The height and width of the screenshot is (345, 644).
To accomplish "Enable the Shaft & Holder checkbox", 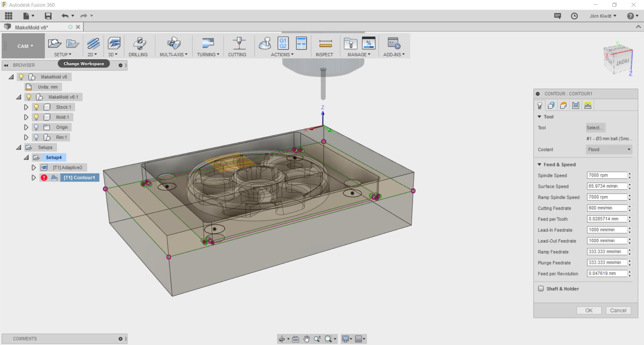I will coord(541,289).
